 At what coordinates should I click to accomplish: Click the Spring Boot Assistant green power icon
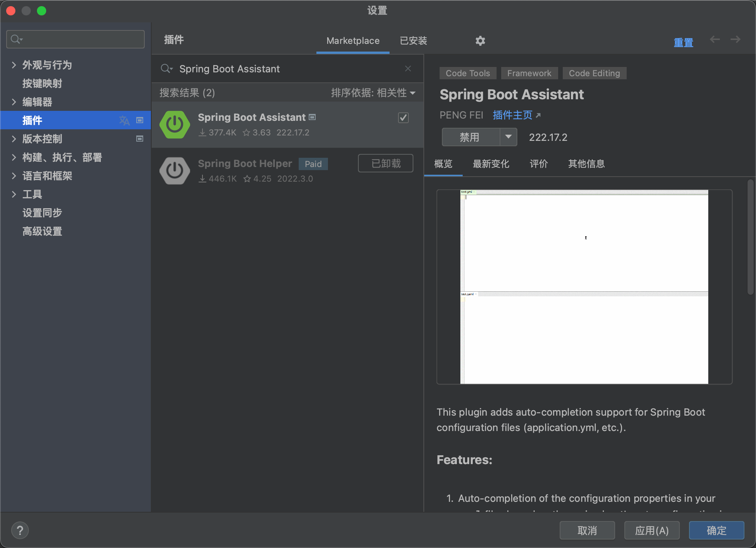click(175, 125)
